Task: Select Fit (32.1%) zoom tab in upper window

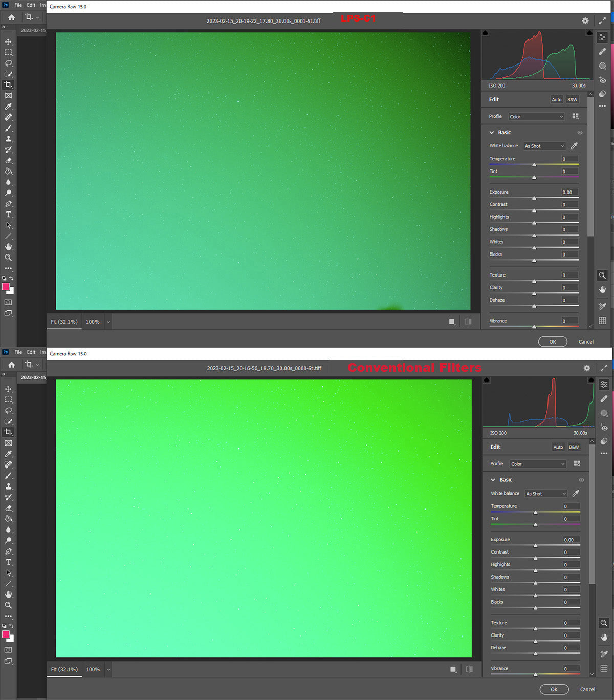Action: click(64, 322)
